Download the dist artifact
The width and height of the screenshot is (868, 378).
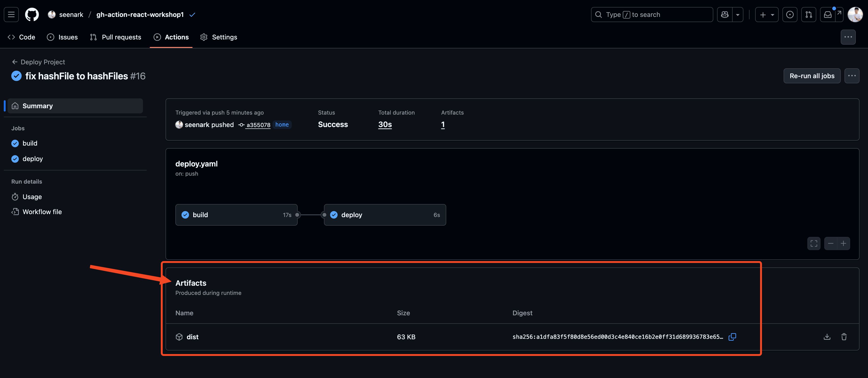827,337
